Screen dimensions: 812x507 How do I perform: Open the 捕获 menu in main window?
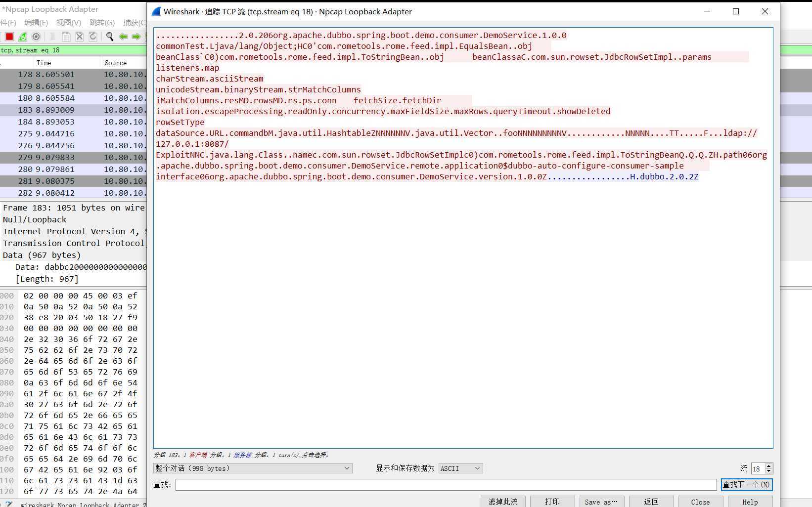[x=135, y=22]
